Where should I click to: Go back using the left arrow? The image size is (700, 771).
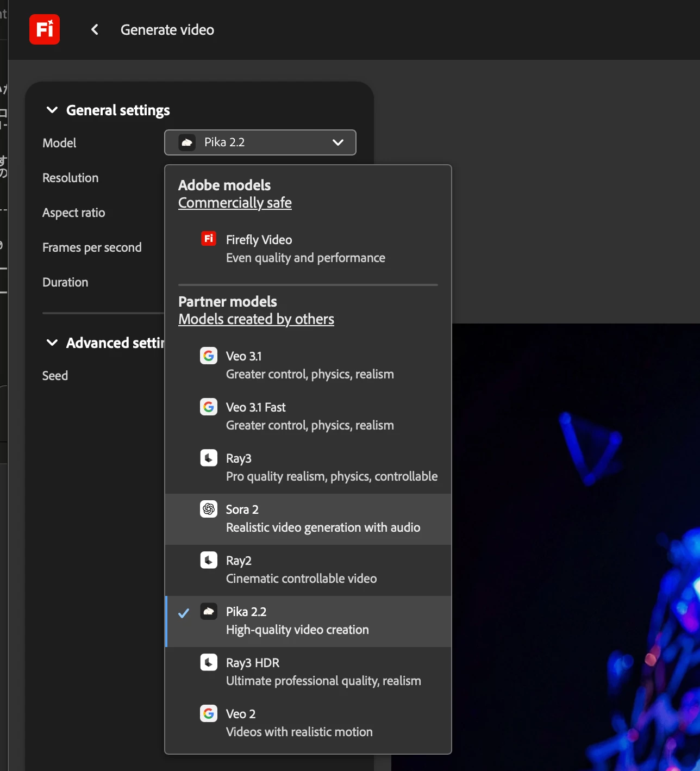pos(95,29)
